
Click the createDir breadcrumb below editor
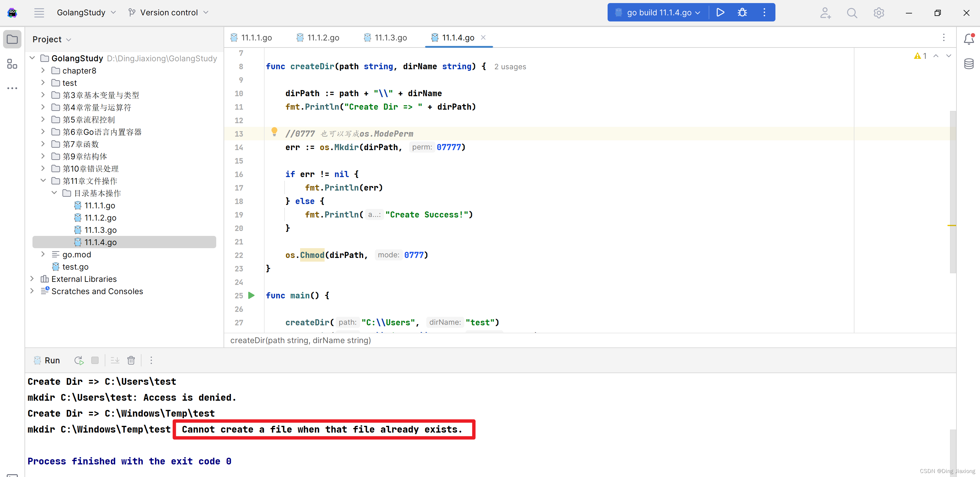(300, 340)
